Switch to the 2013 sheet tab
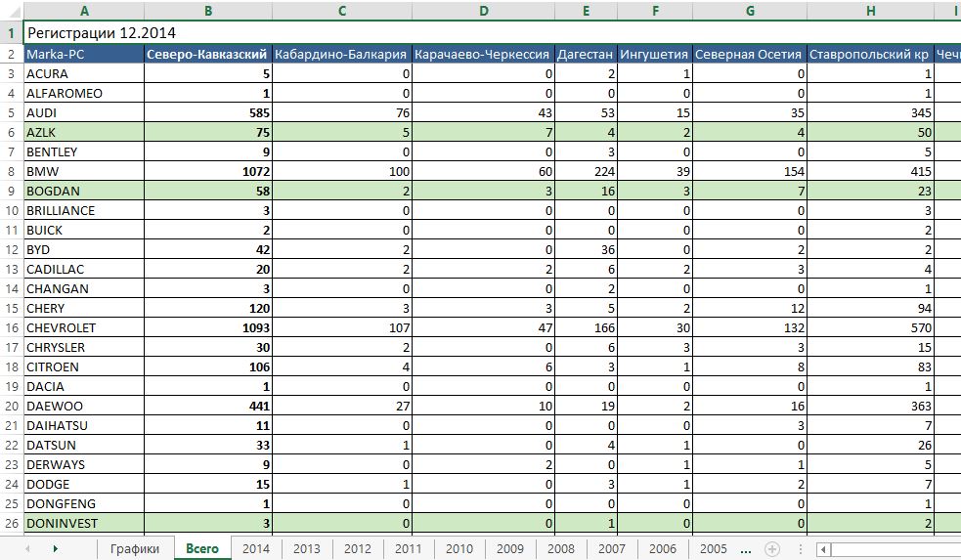Image resolution: width=961 pixels, height=560 pixels. [x=307, y=549]
